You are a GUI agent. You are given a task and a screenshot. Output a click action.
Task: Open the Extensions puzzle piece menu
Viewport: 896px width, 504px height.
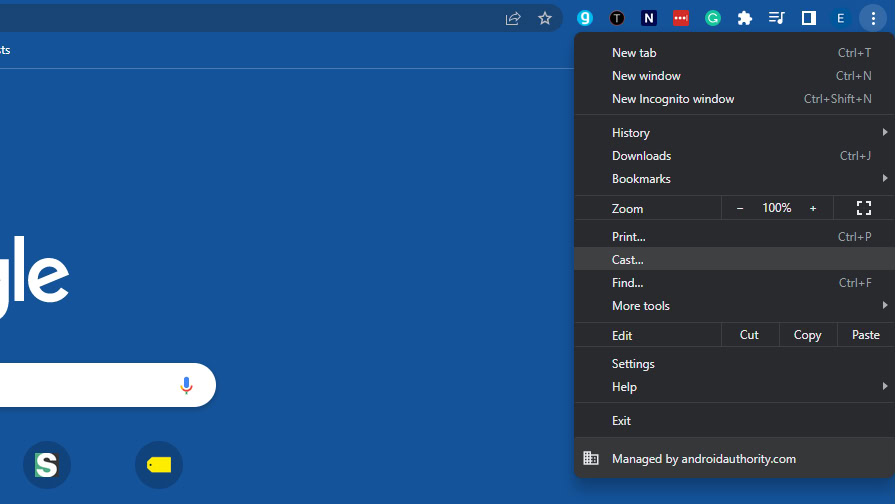[745, 18]
